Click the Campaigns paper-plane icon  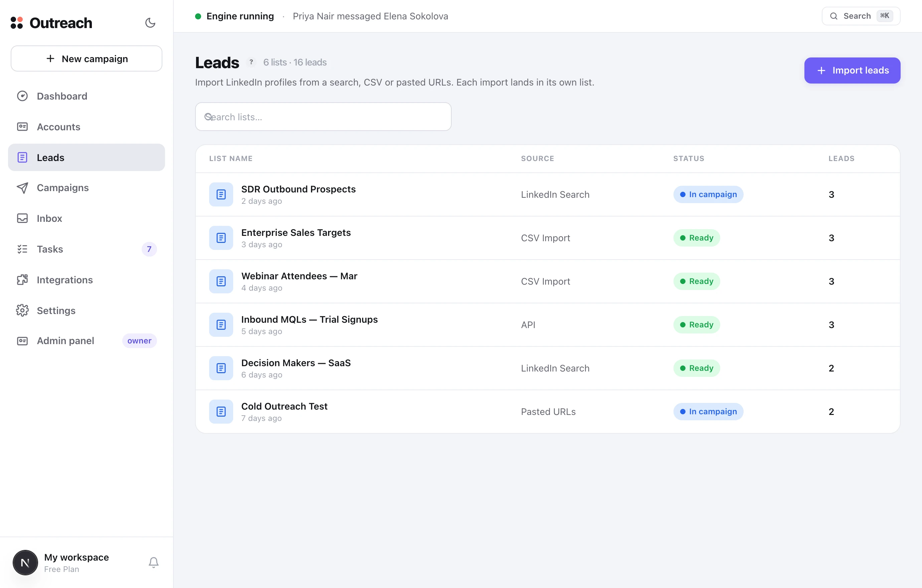coord(22,187)
